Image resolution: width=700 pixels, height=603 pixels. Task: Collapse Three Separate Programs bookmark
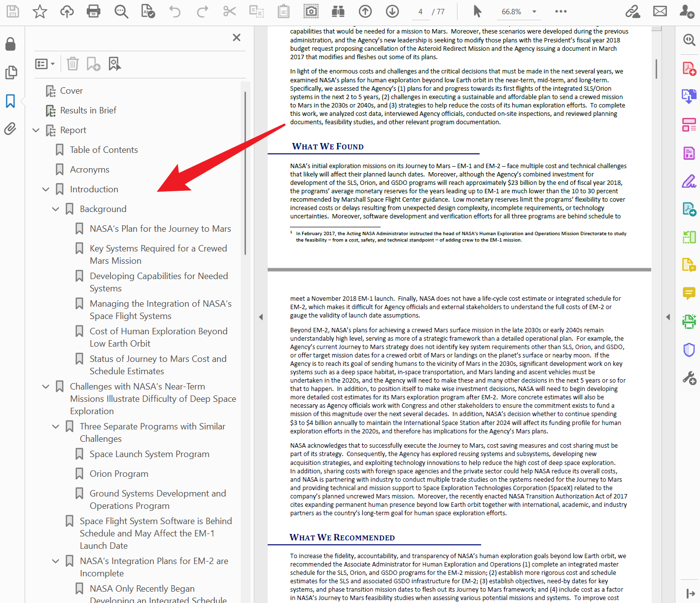[x=56, y=426]
